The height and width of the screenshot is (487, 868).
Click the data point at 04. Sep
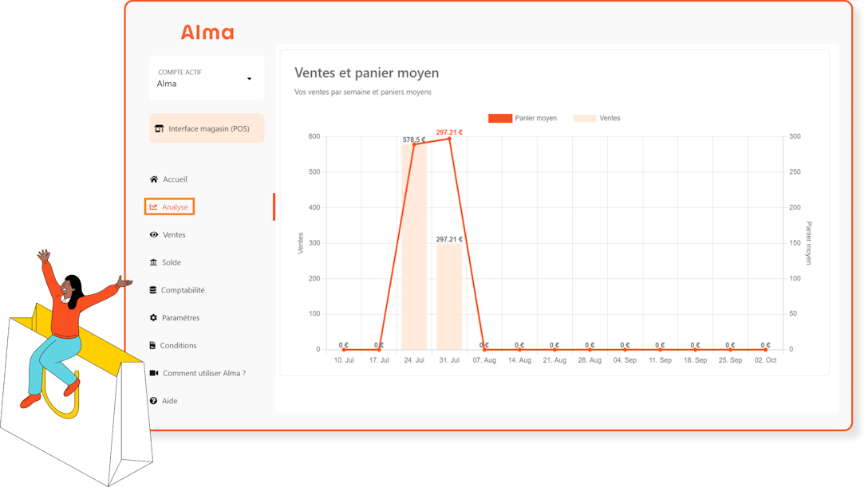(625, 349)
